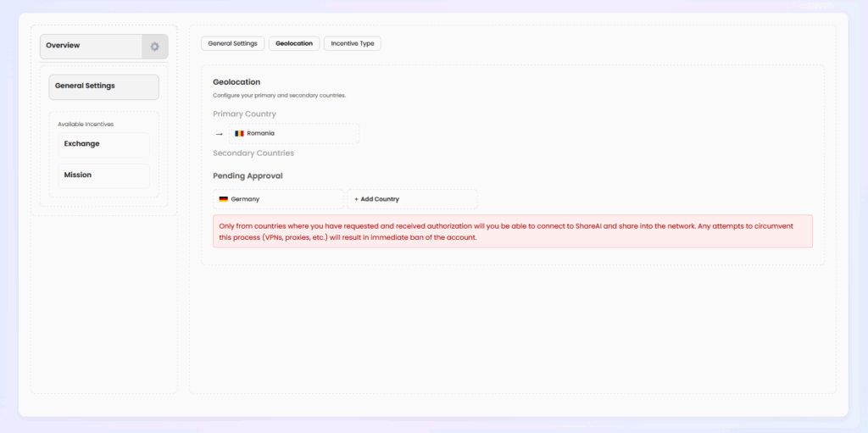This screenshot has height=433, width=868.
Task: Click the Germany flag icon
Action: click(x=224, y=199)
